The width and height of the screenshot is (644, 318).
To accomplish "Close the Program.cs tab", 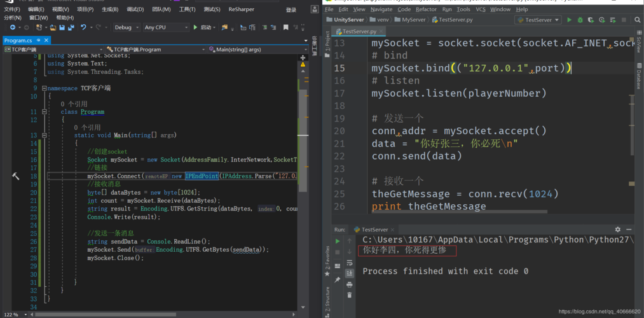I will pos(46,40).
